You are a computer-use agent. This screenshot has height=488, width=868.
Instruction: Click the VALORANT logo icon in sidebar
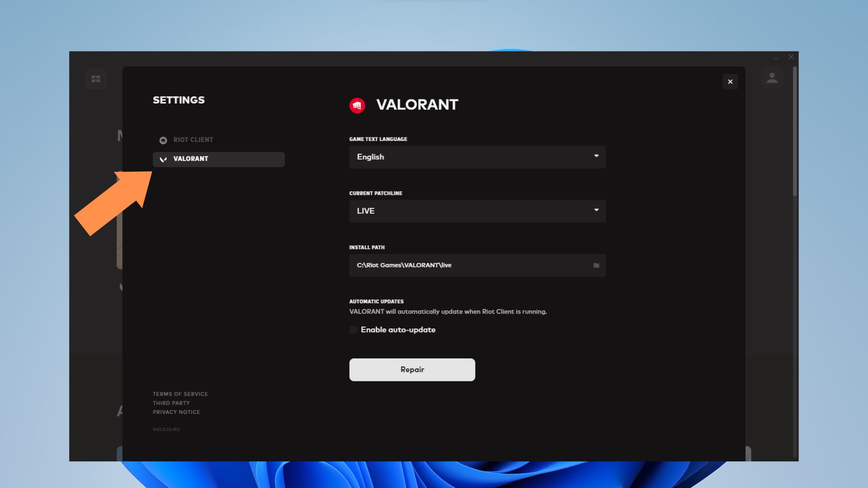pyautogui.click(x=163, y=159)
